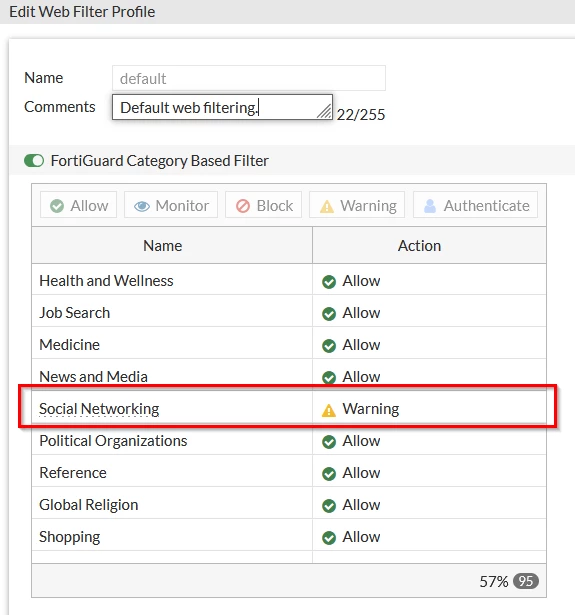Image resolution: width=575 pixels, height=615 pixels.
Task: Select the News and Media category row
Action: tap(289, 377)
